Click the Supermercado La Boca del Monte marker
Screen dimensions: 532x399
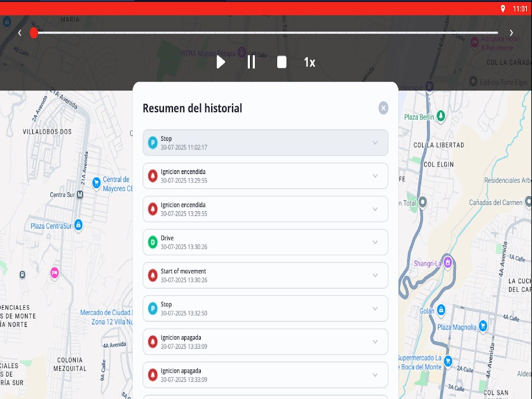point(448,361)
